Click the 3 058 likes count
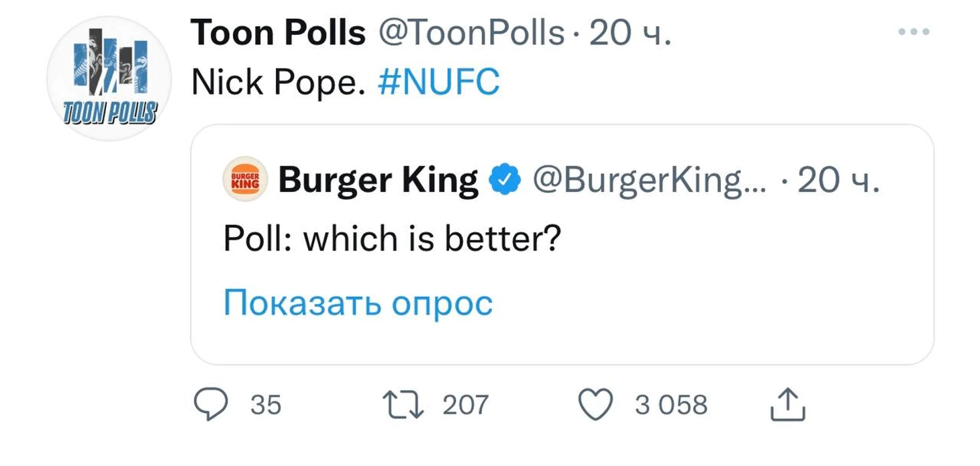Screen dimensions: 980x466 (x=671, y=405)
